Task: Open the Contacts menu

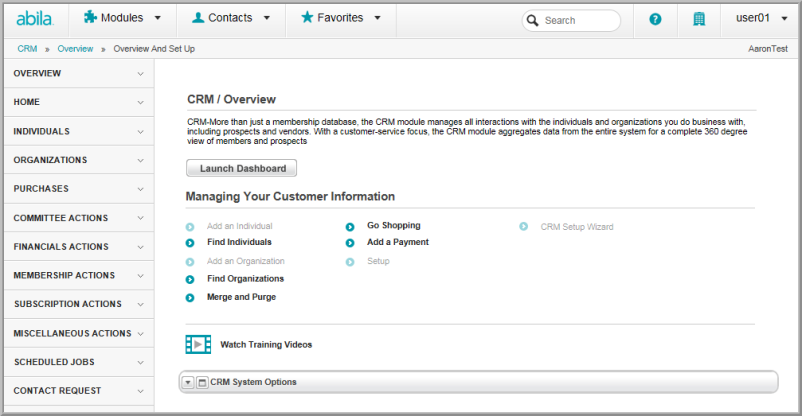Action: pyautogui.click(x=231, y=18)
